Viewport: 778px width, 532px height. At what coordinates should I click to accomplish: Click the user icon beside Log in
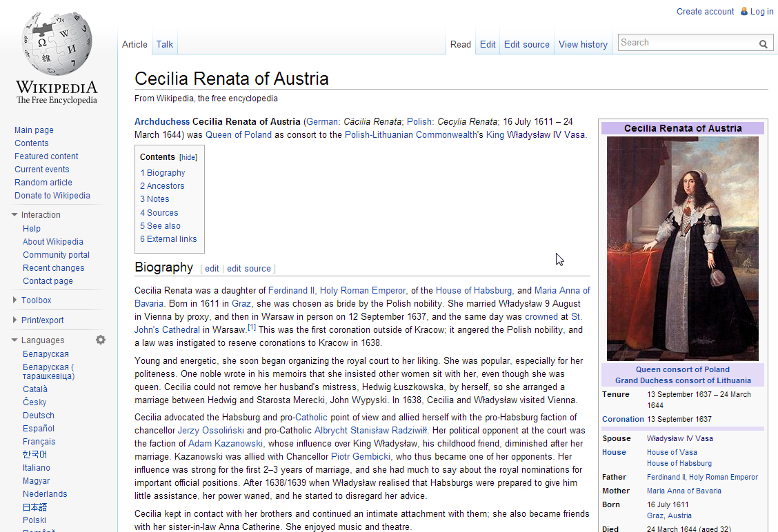click(x=744, y=11)
